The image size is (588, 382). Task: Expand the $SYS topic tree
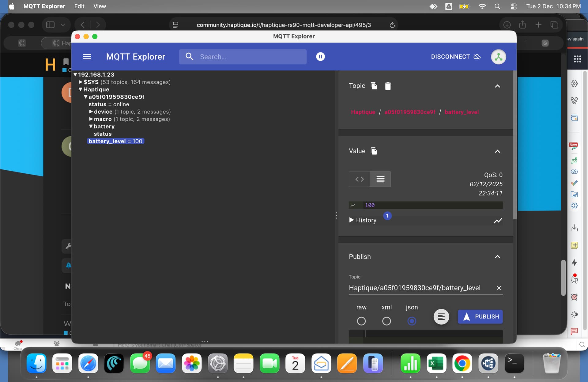click(x=81, y=82)
